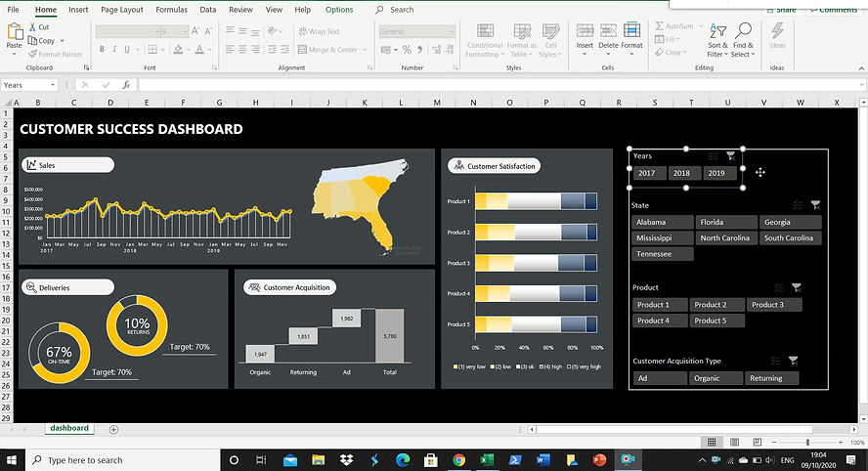
Task: Select Tennessee in State slicer
Action: 663,254
